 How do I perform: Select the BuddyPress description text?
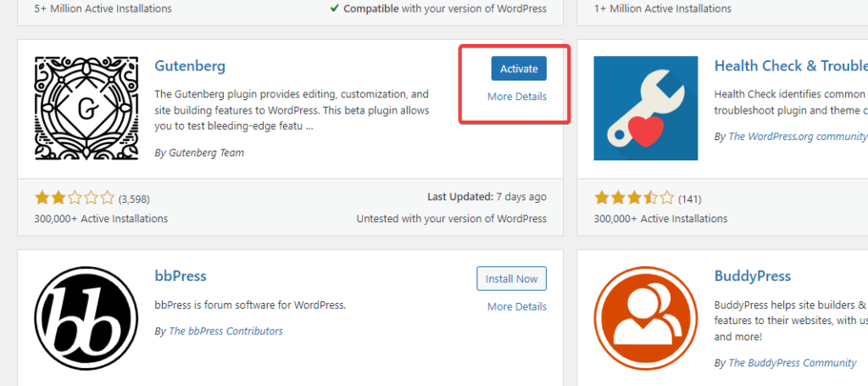(x=791, y=320)
